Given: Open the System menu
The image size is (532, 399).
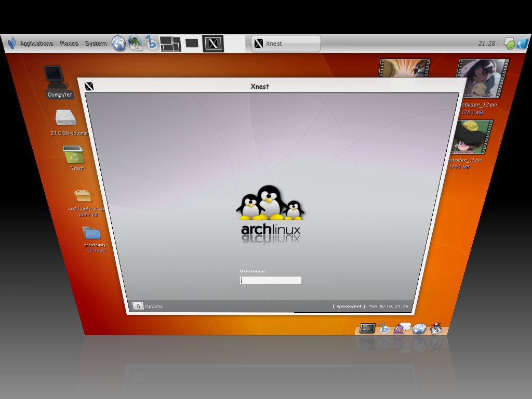Looking at the screenshot, I should [96, 44].
